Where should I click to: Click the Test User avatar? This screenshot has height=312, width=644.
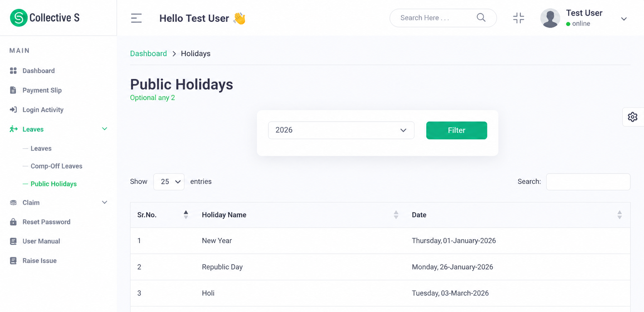point(550,18)
